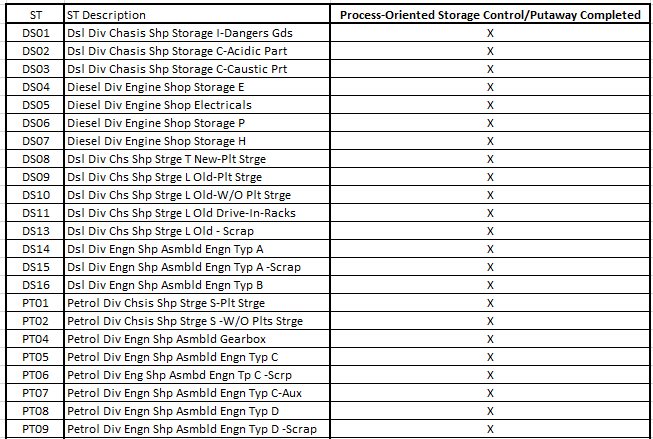The width and height of the screenshot is (653, 439).
Task: Click the Process-Oriented Storage Control/Putaway Completed header
Action: [x=490, y=15]
